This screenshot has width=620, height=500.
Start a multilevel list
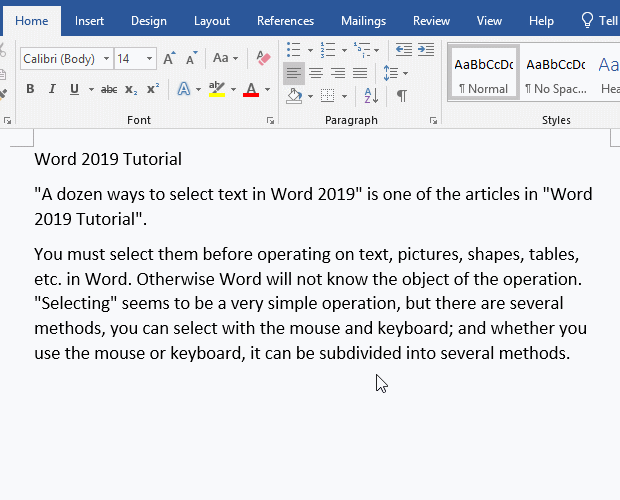click(362, 50)
